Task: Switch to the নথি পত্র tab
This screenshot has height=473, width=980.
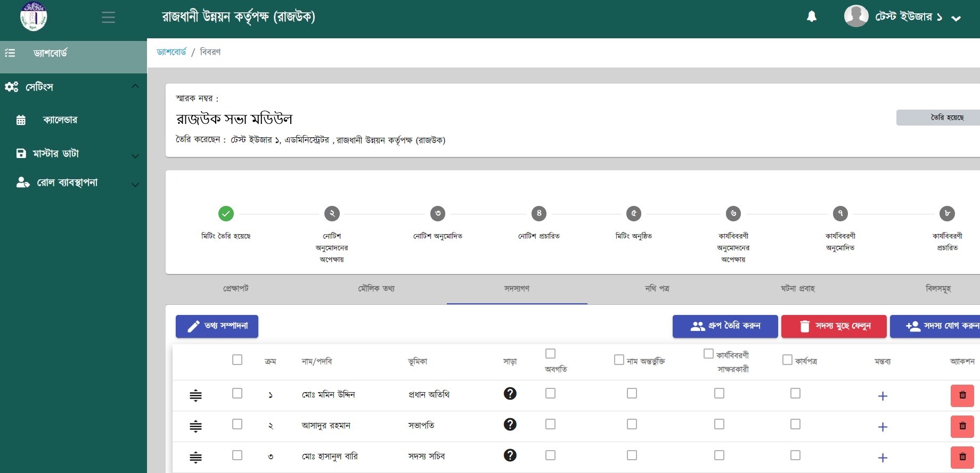Action: pos(657,289)
